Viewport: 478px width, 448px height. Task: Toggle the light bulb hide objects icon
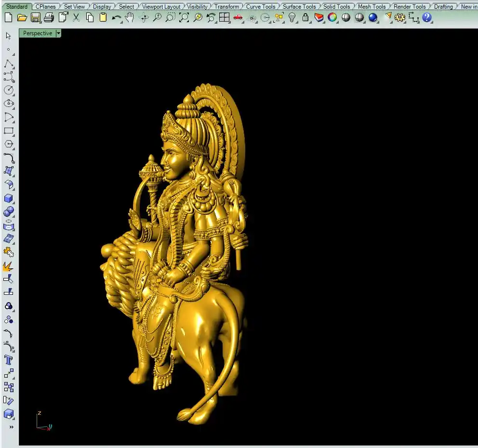click(x=292, y=18)
